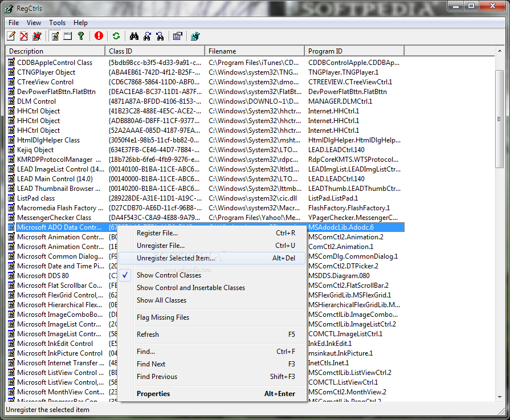Click scrollbar down arrow
510x420 pixels.
tap(500, 397)
